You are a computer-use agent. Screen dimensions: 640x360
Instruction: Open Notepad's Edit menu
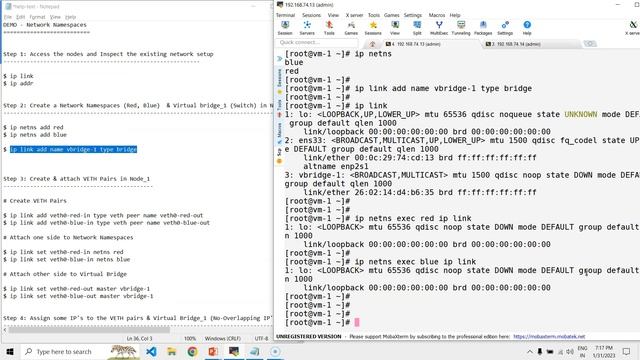pyautogui.click(x=20, y=17)
